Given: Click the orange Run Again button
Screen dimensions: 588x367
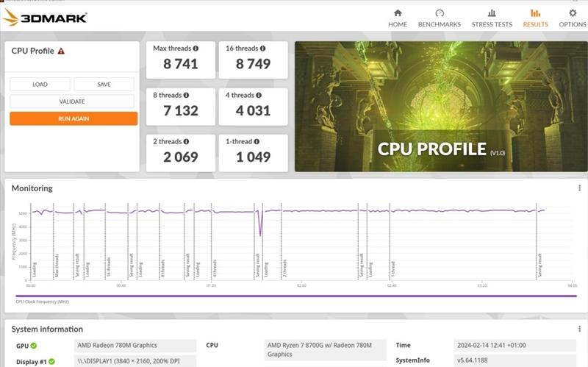Looking at the screenshot, I should (x=73, y=118).
